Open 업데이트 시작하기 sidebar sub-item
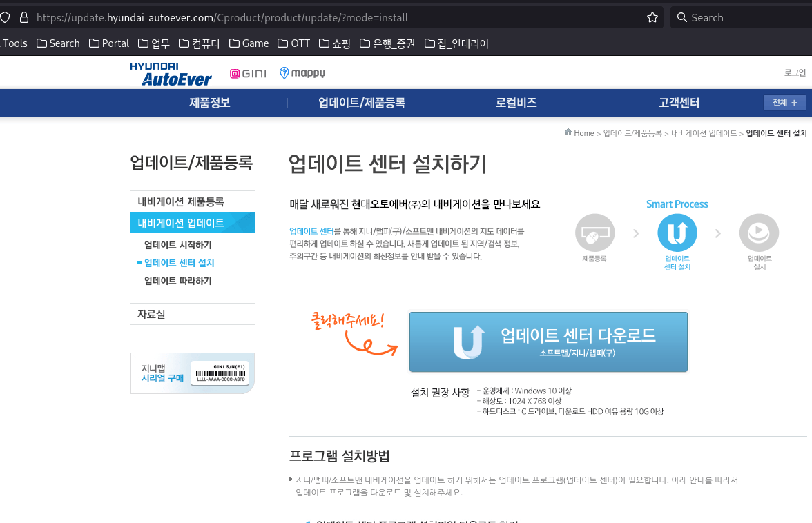812x523 pixels. 177,245
